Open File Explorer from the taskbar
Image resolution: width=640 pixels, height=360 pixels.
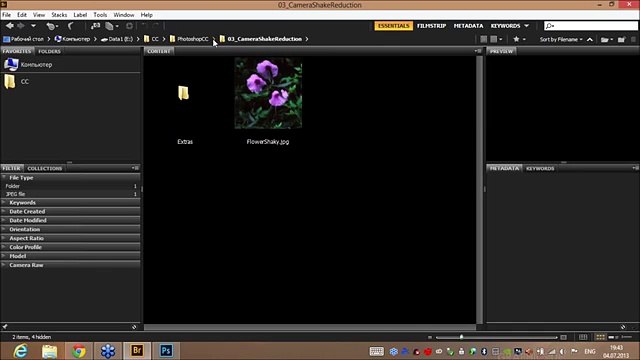click(x=49, y=351)
